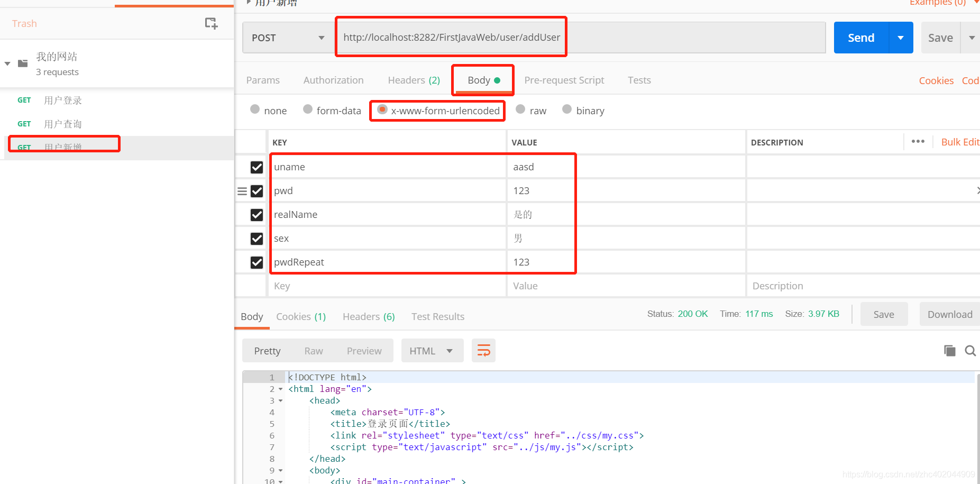Switch to the Pre-request Script tab
The width and height of the screenshot is (980, 484).
[x=564, y=80]
